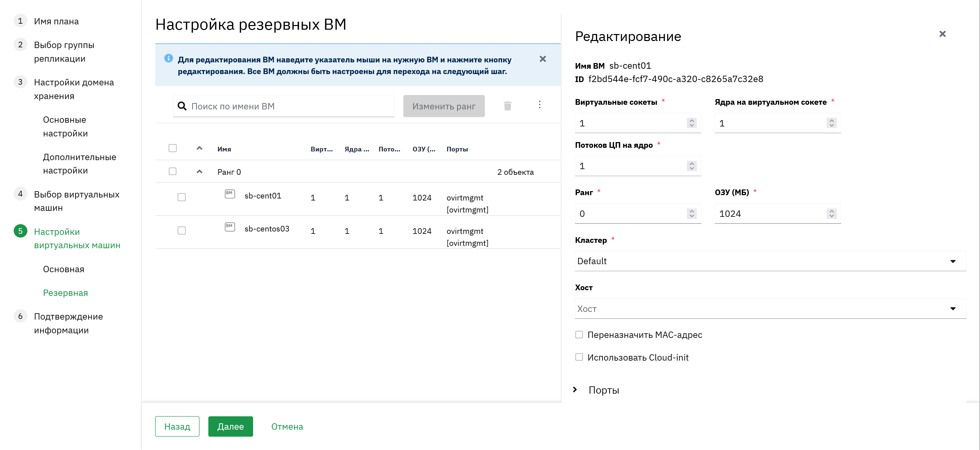The width and height of the screenshot is (980, 450).
Task: Open Дополнительные настройки substep
Action: click(x=79, y=164)
